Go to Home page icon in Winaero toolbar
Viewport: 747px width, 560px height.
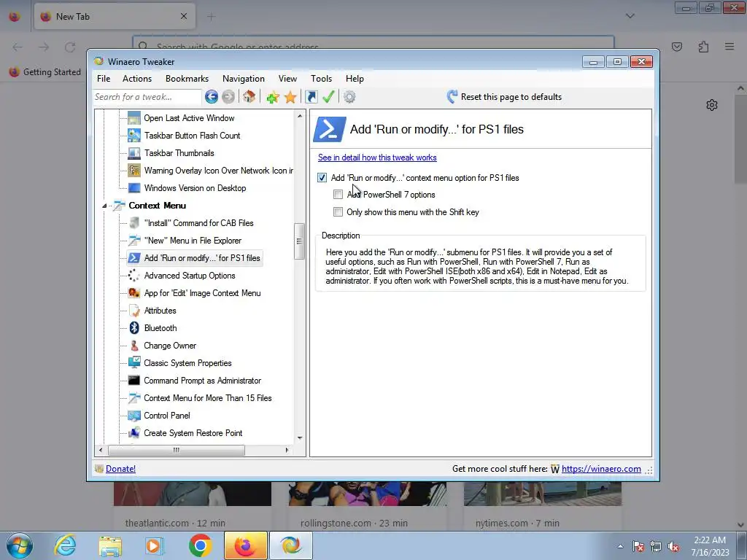[x=249, y=97]
